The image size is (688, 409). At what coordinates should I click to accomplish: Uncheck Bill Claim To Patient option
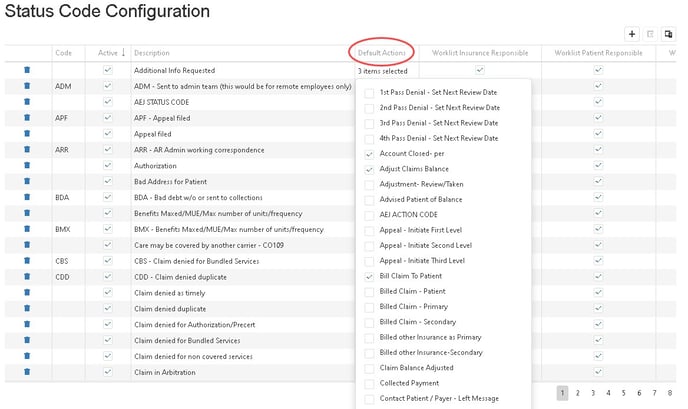tap(370, 276)
